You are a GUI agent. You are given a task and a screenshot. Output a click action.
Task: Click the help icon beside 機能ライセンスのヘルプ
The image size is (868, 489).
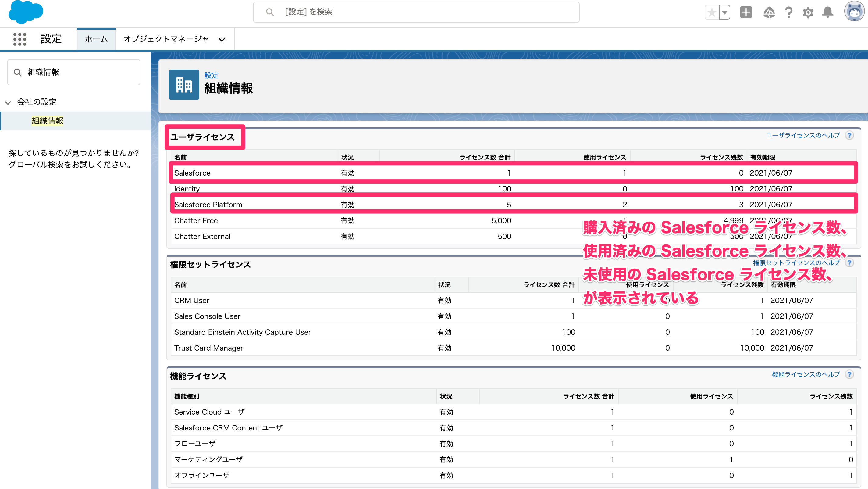(849, 374)
